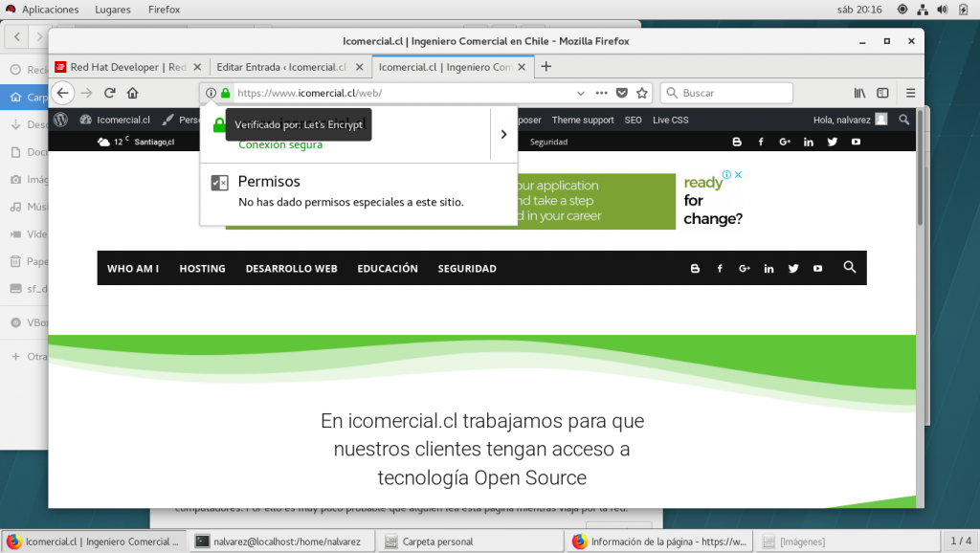Open Firefox hamburger menu
980x553 pixels.
coord(911,93)
